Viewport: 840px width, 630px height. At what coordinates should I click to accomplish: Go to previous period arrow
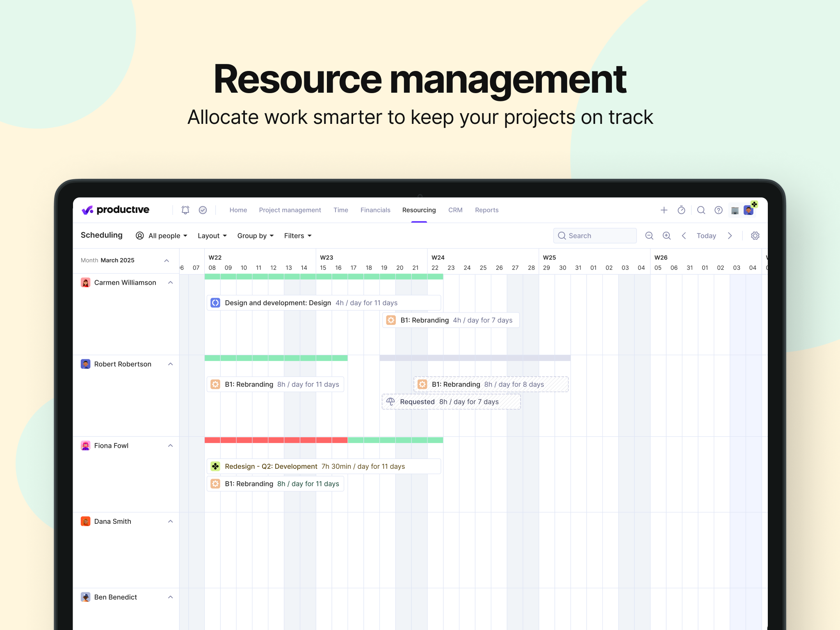click(684, 235)
